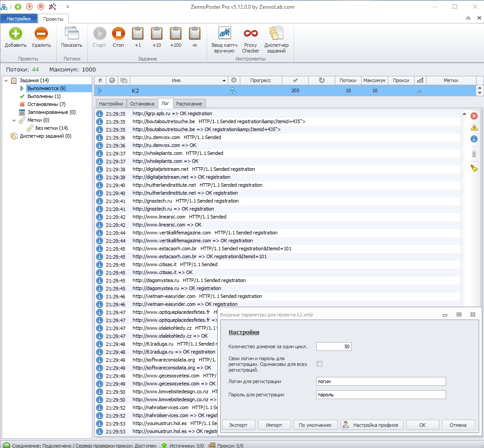The image size is (484, 448).
Task: Open Настройка профиля
Action: (372, 425)
